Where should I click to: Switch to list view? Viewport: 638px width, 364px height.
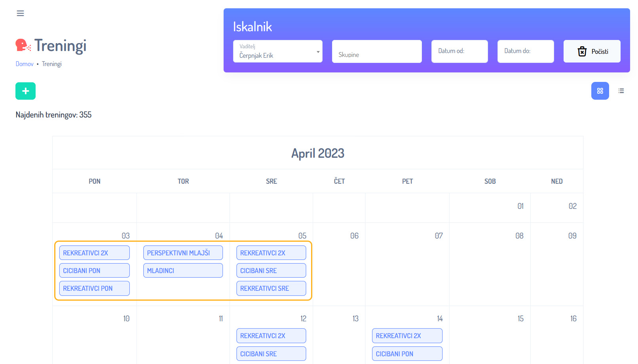coord(621,91)
